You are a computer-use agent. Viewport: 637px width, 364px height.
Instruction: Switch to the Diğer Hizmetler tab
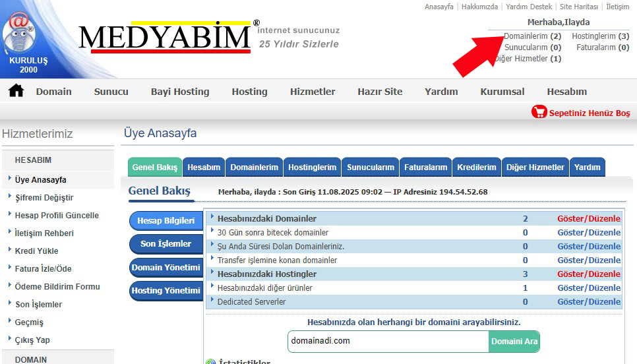pyautogui.click(x=535, y=167)
